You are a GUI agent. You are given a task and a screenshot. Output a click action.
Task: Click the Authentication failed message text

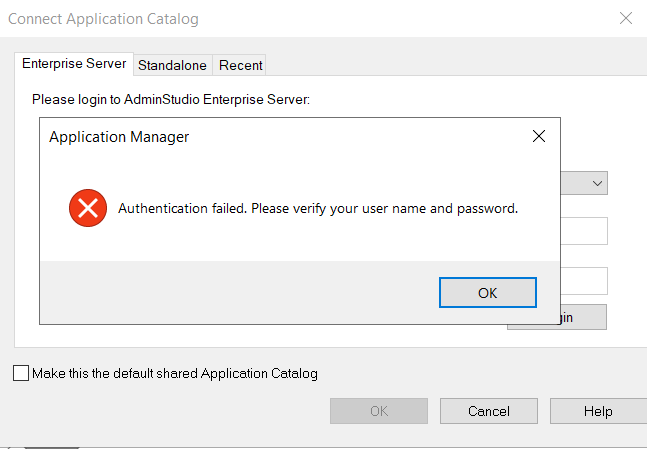pos(318,209)
